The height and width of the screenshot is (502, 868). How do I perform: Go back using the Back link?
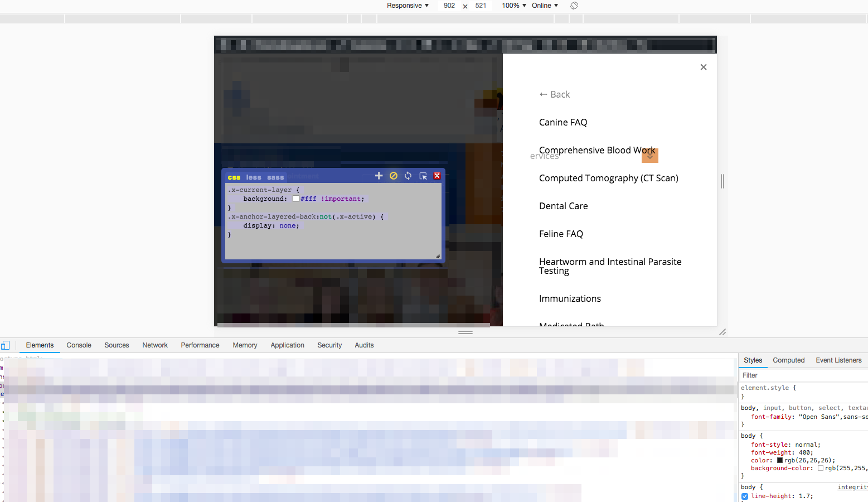coord(554,94)
